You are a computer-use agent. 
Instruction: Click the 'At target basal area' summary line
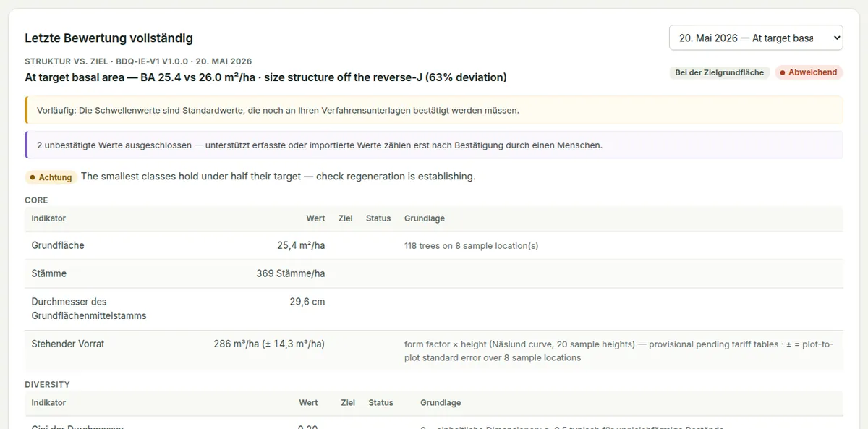(265, 77)
